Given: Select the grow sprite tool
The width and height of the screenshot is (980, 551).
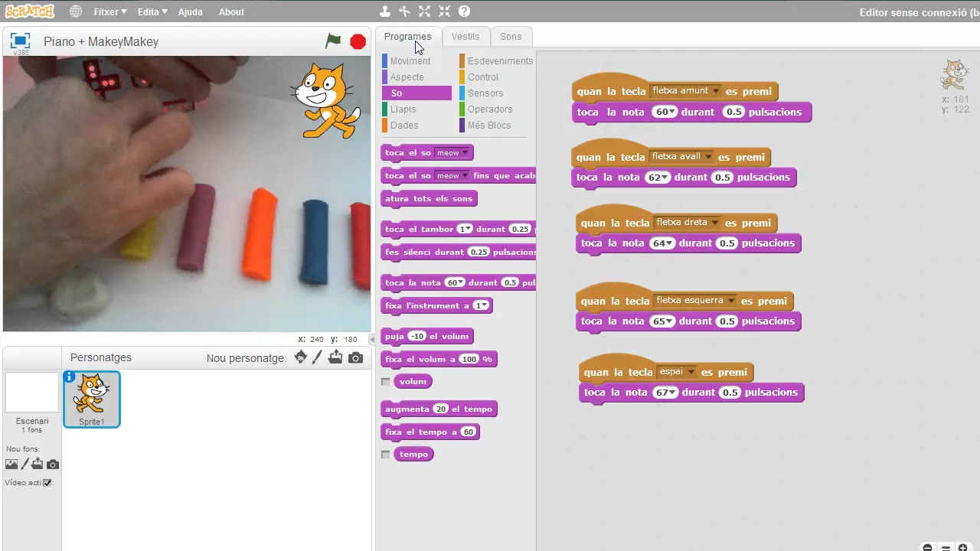Looking at the screenshot, I should 424,11.
